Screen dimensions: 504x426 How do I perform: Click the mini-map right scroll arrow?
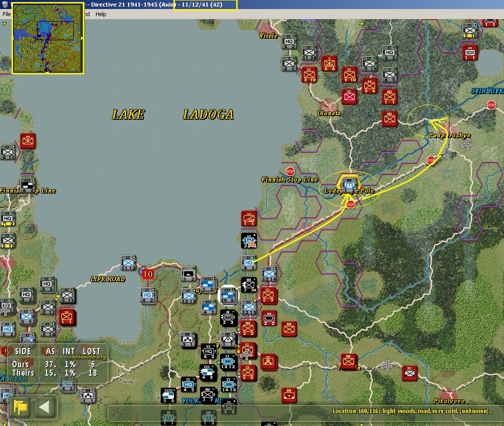click(x=82, y=38)
